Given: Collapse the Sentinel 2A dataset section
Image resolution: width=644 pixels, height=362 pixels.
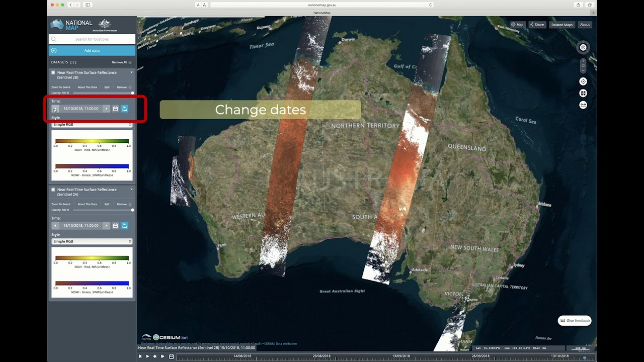Looking at the screenshot, I should click(x=131, y=190).
